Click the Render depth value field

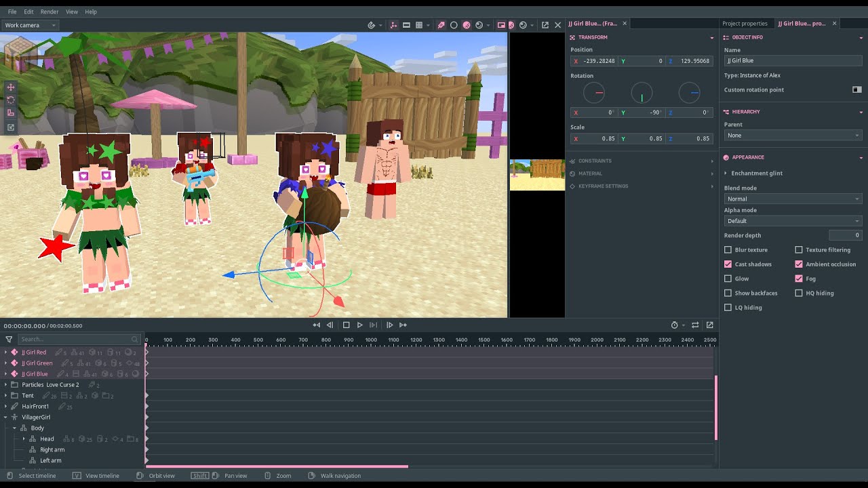pos(845,235)
